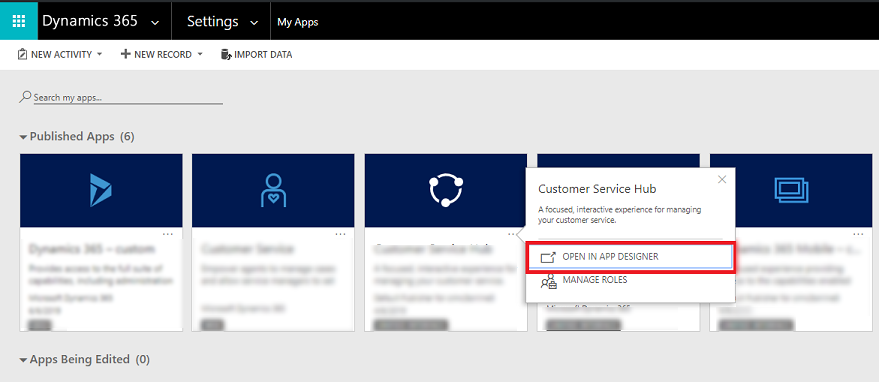
Task: Click the Import Data icon
Action: (x=226, y=54)
